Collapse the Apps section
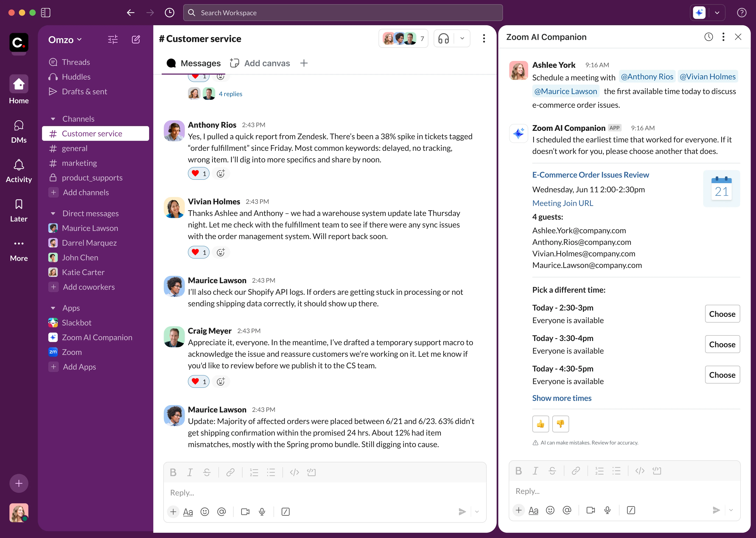Screen dimensions: 756x538 (54, 308)
